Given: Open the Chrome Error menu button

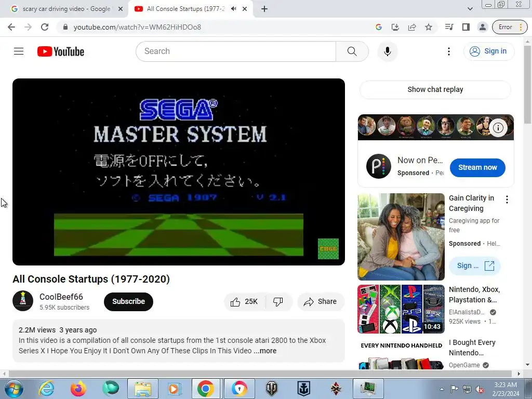Looking at the screenshot, I should coord(510,27).
